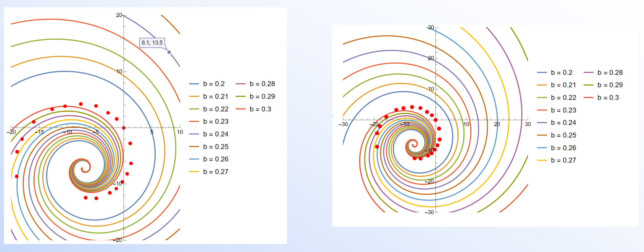
Task: Click the highlighted purple point below the tooltip
Action: pos(169,52)
